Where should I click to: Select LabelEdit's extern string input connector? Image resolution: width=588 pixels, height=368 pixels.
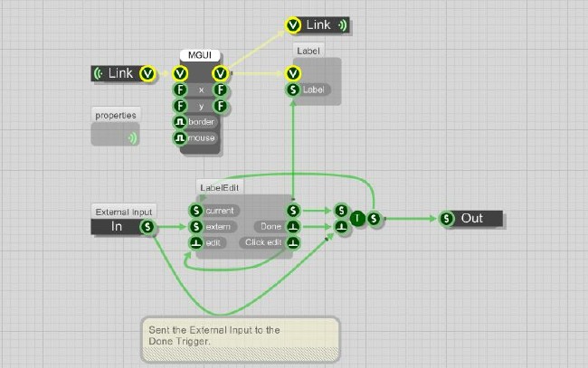point(196,226)
